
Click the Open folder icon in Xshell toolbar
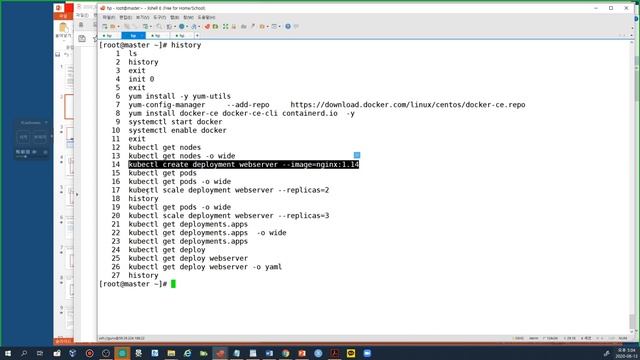coord(113,27)
